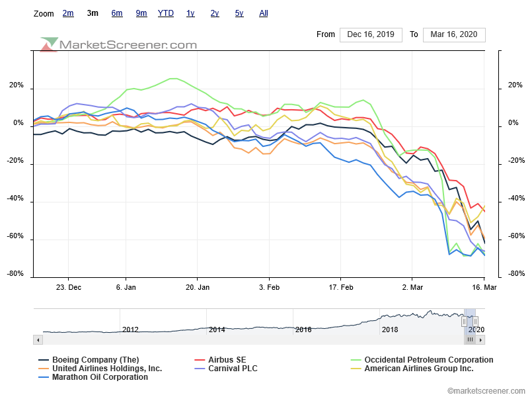Click the navigator scroll left arrow

click(38, 339)
